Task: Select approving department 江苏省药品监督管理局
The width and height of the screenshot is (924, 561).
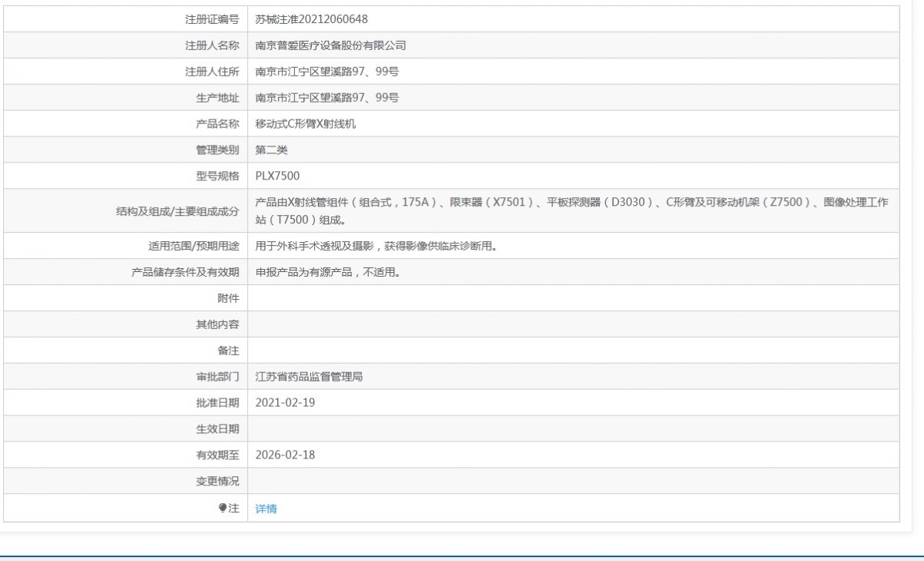Action: click(309, 378)
